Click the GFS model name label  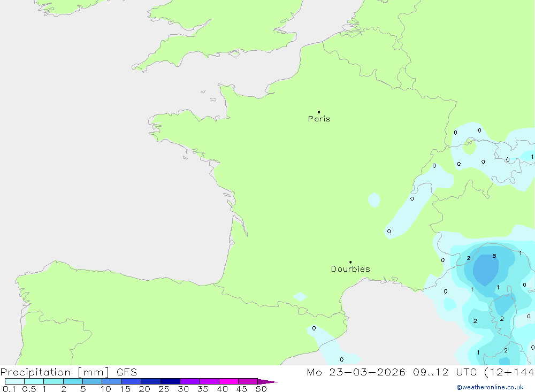127,372
